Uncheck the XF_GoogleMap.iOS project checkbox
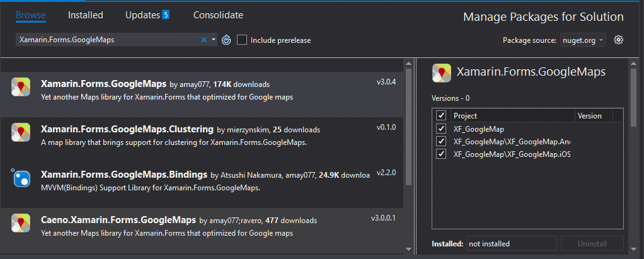The height and width of the screenshot is (259, 644). (x=441, y=154)
